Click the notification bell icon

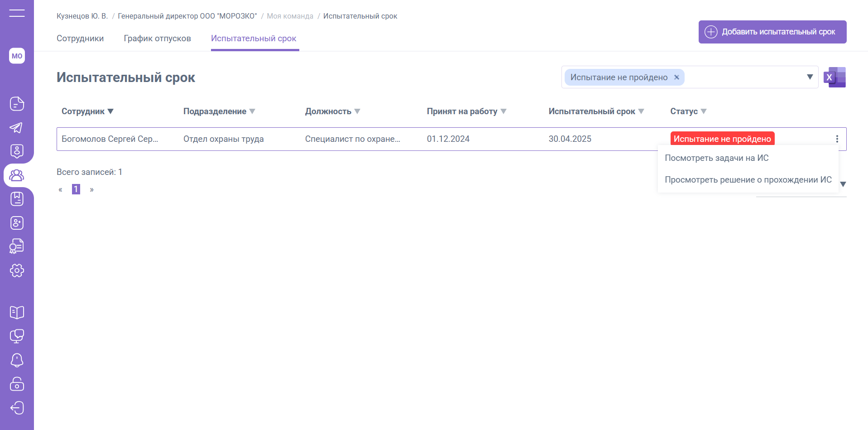pyautogui.click(x=17, y=360)
